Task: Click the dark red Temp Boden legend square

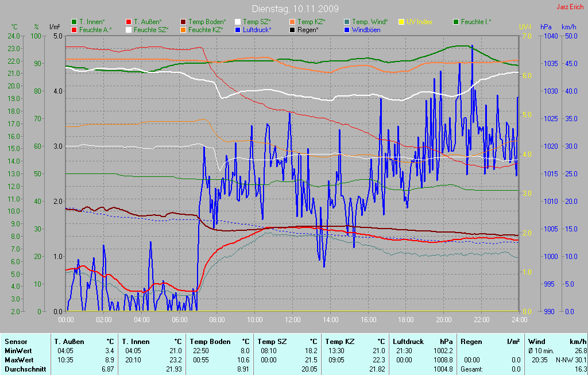Action: pos(183,22)
